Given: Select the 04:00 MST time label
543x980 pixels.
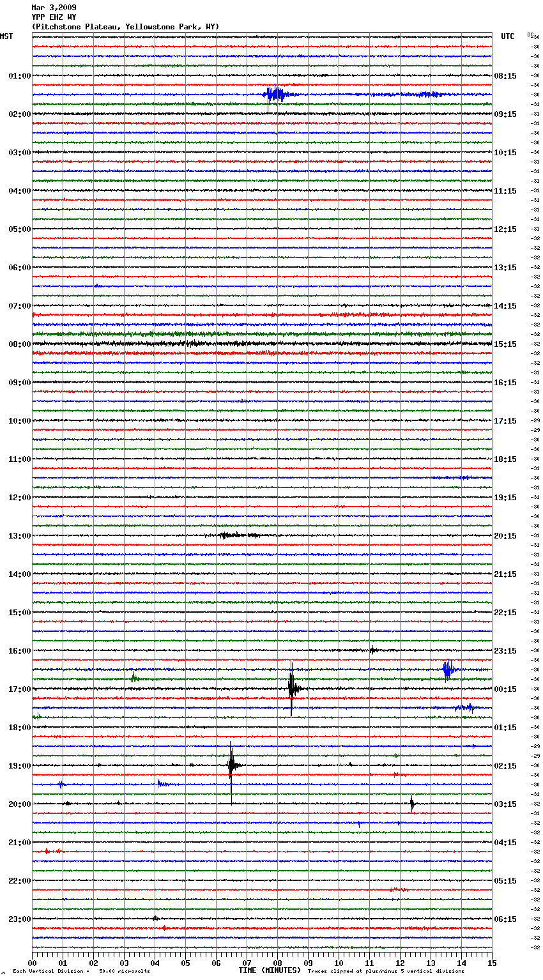Looking at the screenshot, I should pyautogui.click(x=20, y=191).
